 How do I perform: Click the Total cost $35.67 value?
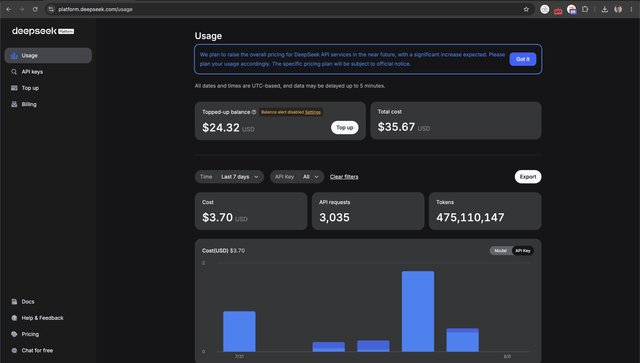pos(396,127)
